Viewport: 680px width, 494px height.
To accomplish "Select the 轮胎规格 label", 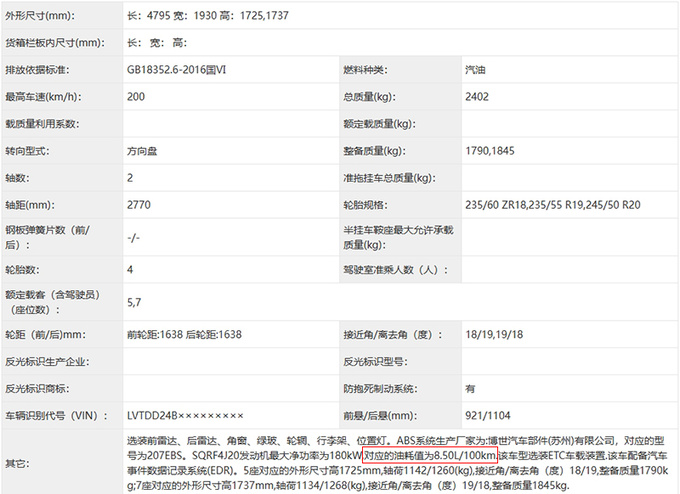I will 365,205.
